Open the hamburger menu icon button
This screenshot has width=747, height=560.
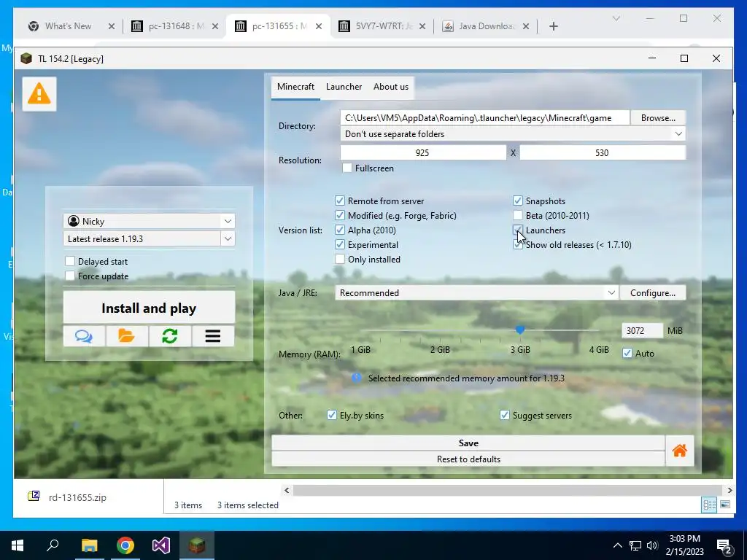click(213, 336)
